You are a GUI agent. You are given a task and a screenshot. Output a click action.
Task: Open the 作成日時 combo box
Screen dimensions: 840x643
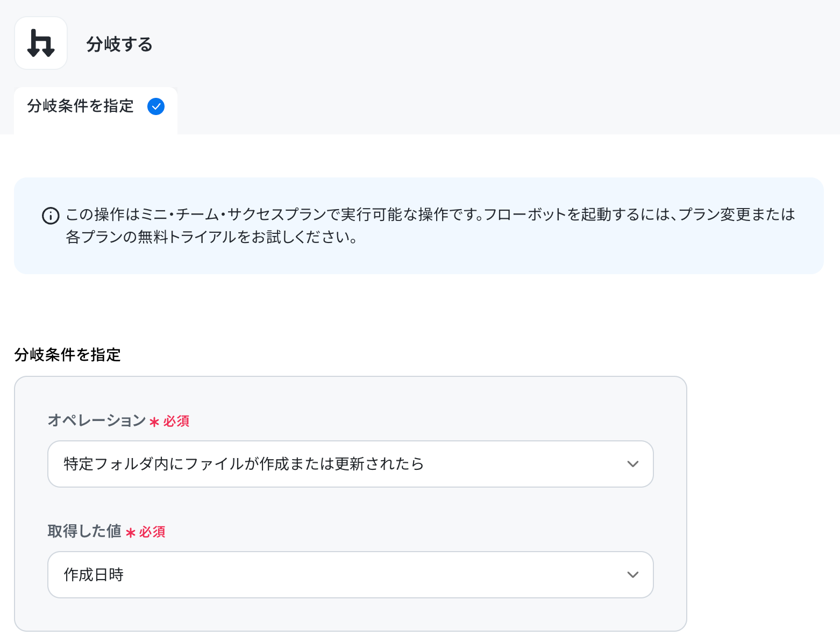(351, 575)
